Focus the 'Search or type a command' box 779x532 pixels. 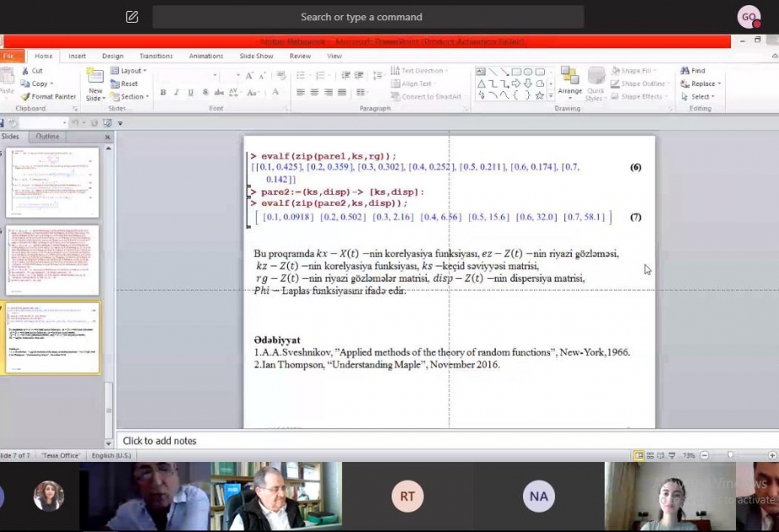(x=368, y=17)
